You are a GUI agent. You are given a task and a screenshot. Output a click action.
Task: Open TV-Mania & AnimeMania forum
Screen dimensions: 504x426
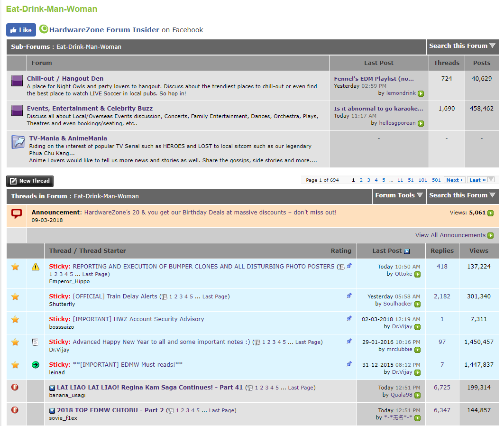(68, 138)
